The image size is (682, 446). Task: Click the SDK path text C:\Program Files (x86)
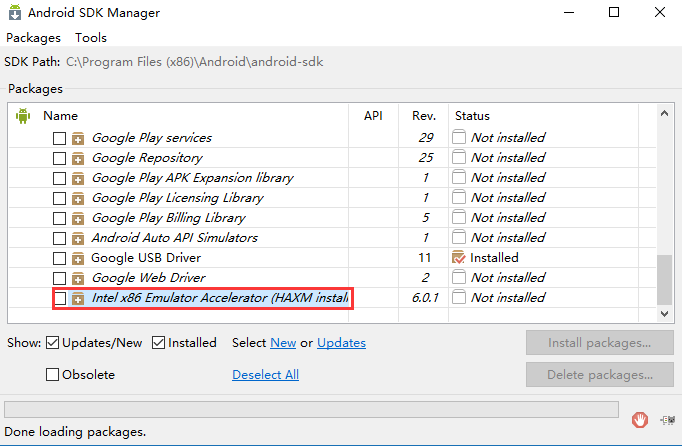[194, 62]
